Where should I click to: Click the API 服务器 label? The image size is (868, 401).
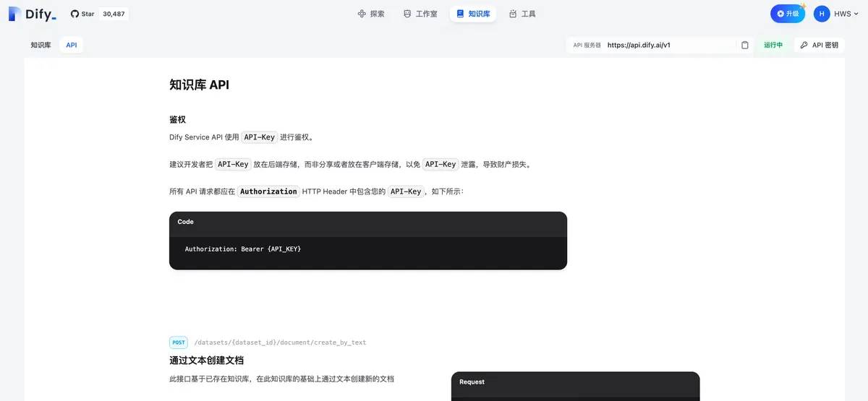[x=587, y=45]
